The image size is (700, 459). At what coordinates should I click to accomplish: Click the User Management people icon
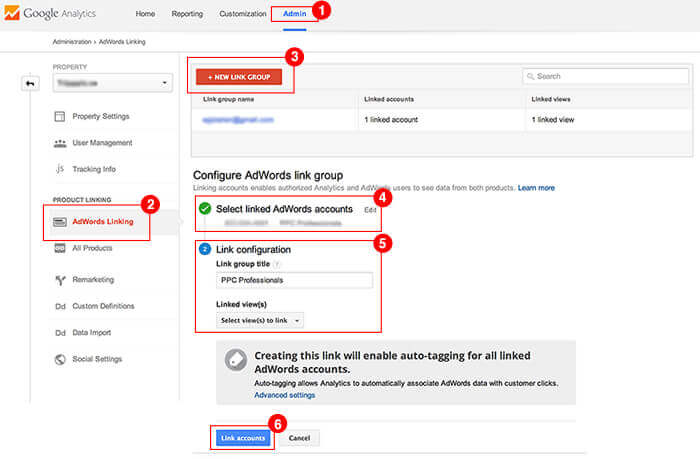pyautogui.click(x=60, y=143)
